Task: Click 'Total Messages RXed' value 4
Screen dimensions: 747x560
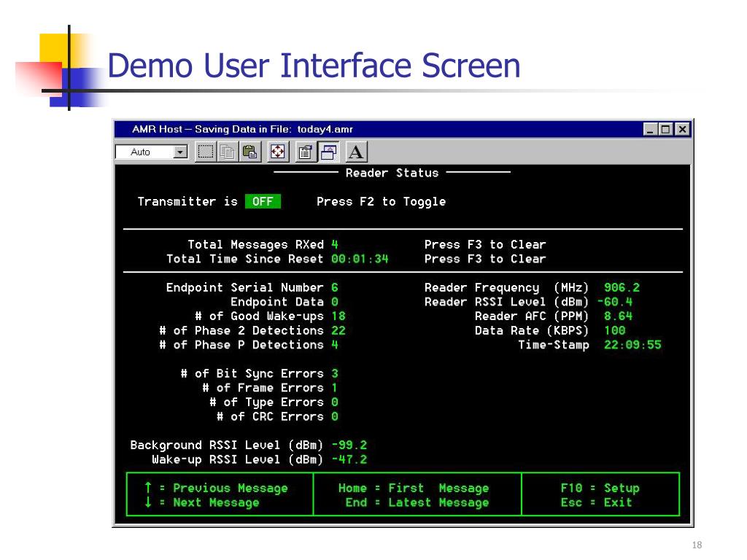Action: (335, 245)
